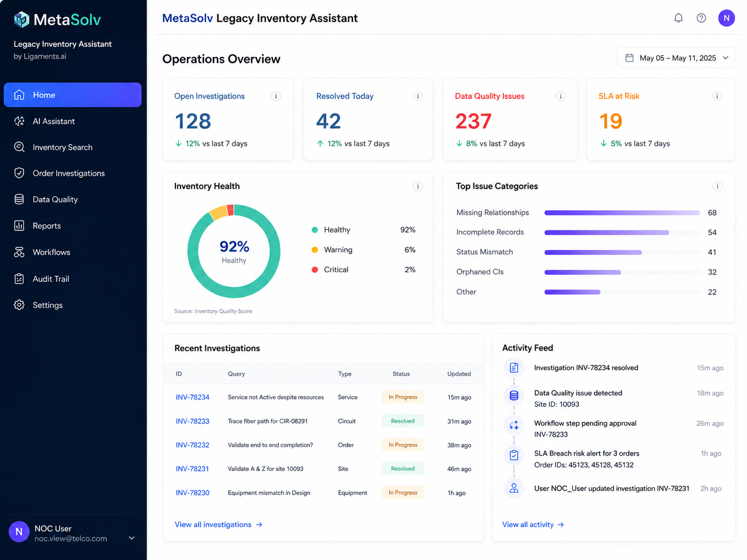
Task: Open the notifications bell icon
Action: 678,18
